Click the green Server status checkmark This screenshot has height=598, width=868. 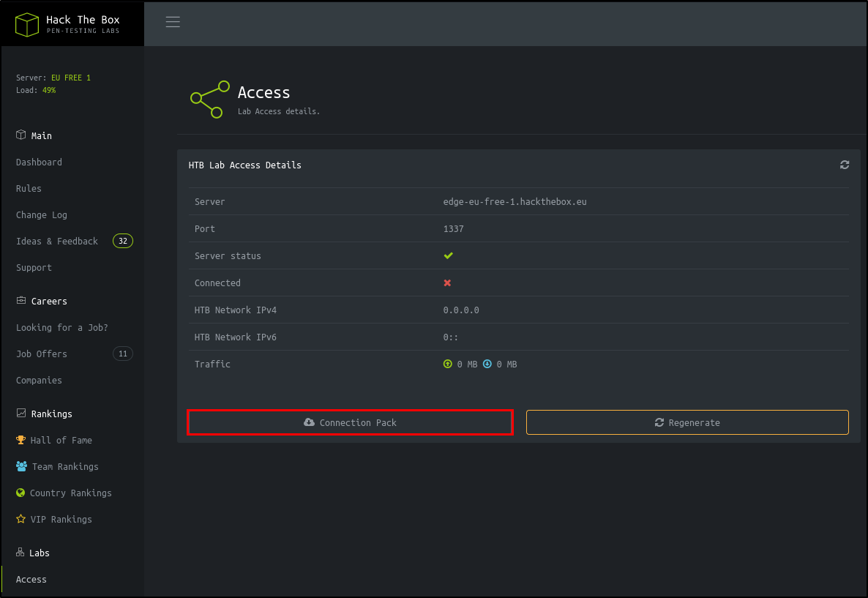point(449,255)
